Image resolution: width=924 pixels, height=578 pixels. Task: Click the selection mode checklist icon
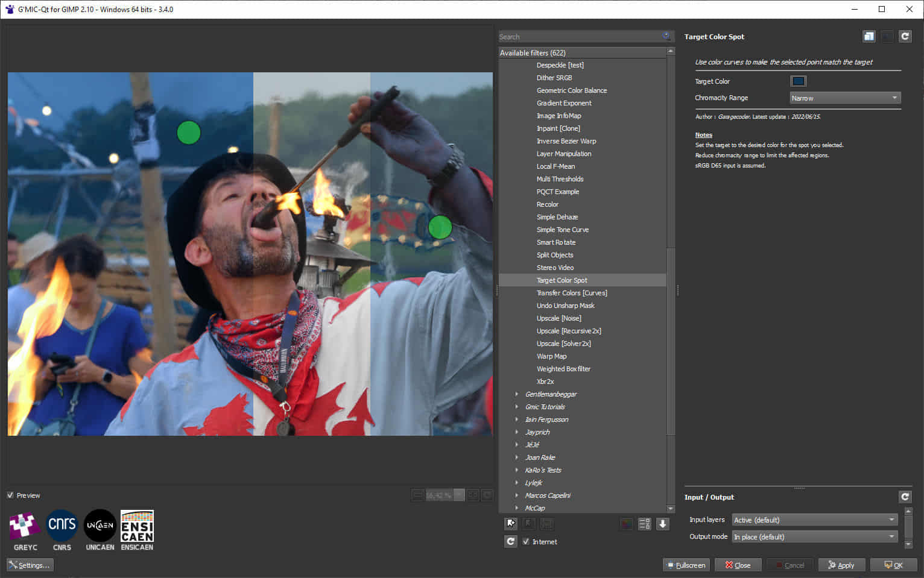tap(644, 524)
